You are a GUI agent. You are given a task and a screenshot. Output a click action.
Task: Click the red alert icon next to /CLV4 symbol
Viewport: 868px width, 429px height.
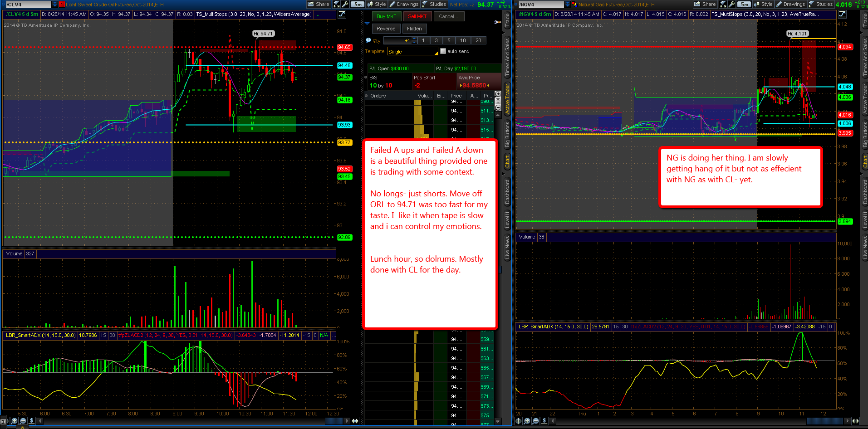tap(62, 5)
